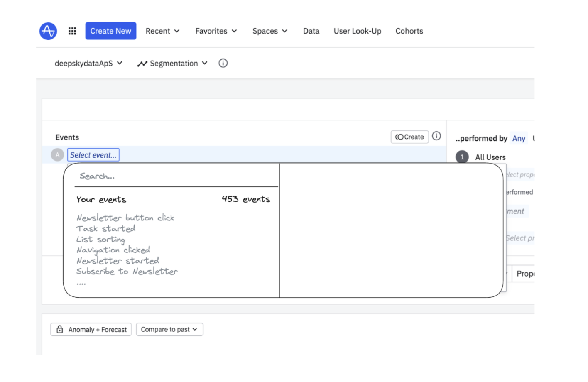This screenshot has width=588, height=382.
Task: Click the info icon next to Create
Action: pos(436,136)
